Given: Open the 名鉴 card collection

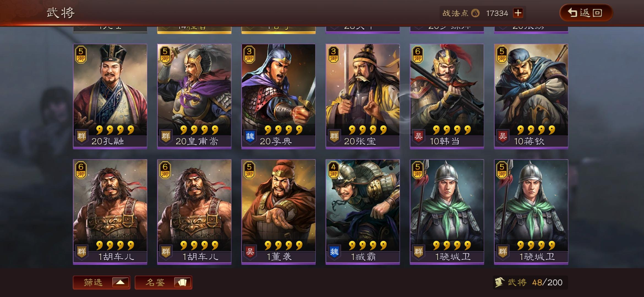Looking at the screenshot, I should (163, 282).
